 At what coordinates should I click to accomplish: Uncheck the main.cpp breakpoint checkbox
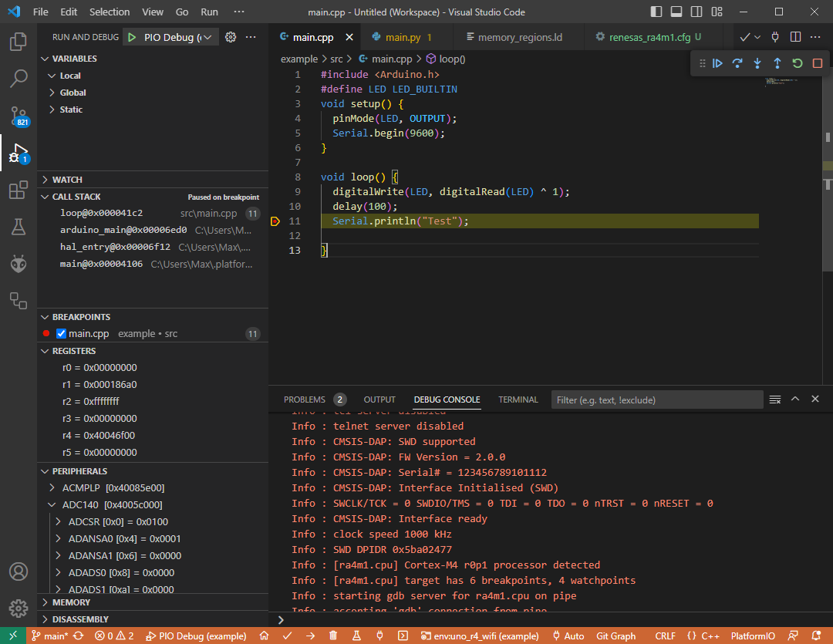click(62, 334)
